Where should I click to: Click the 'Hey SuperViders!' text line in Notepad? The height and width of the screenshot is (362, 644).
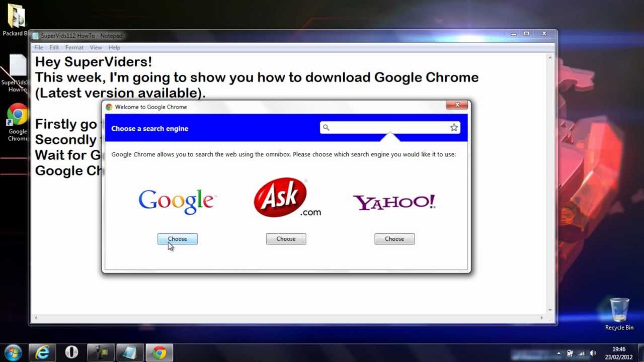click(94, 62)
